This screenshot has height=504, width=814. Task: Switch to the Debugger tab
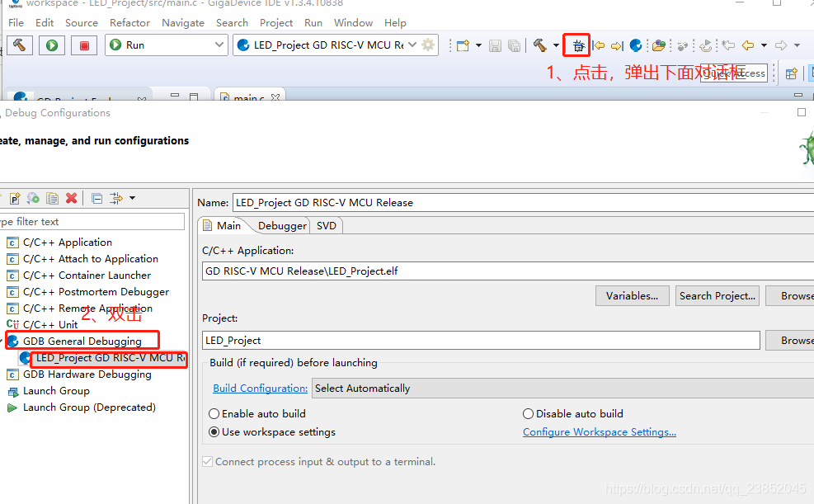pos(282,226)
